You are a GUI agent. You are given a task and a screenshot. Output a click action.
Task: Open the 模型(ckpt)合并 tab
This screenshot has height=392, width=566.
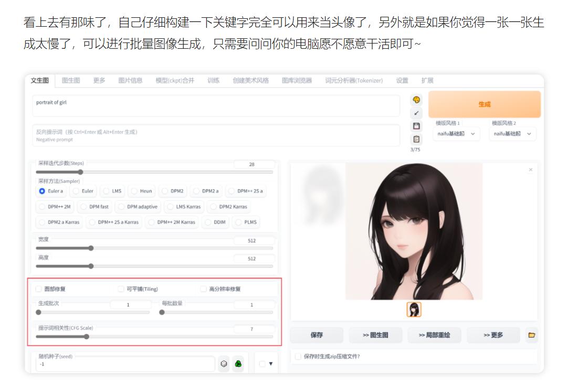[x=175, y=80]
